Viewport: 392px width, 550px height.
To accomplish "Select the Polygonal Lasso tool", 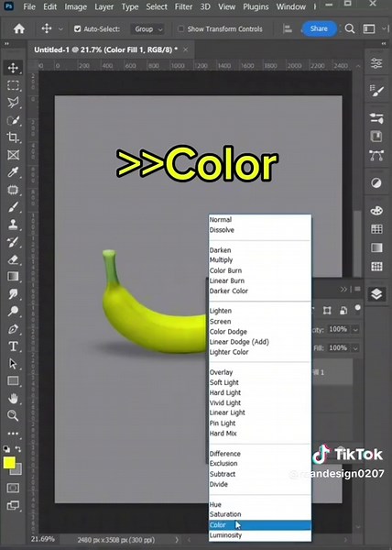I will (13, 103).
